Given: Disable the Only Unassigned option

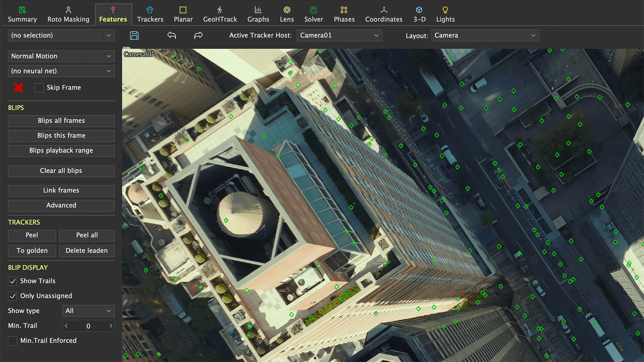Looking at the screenshot, I should coord(12,296).
